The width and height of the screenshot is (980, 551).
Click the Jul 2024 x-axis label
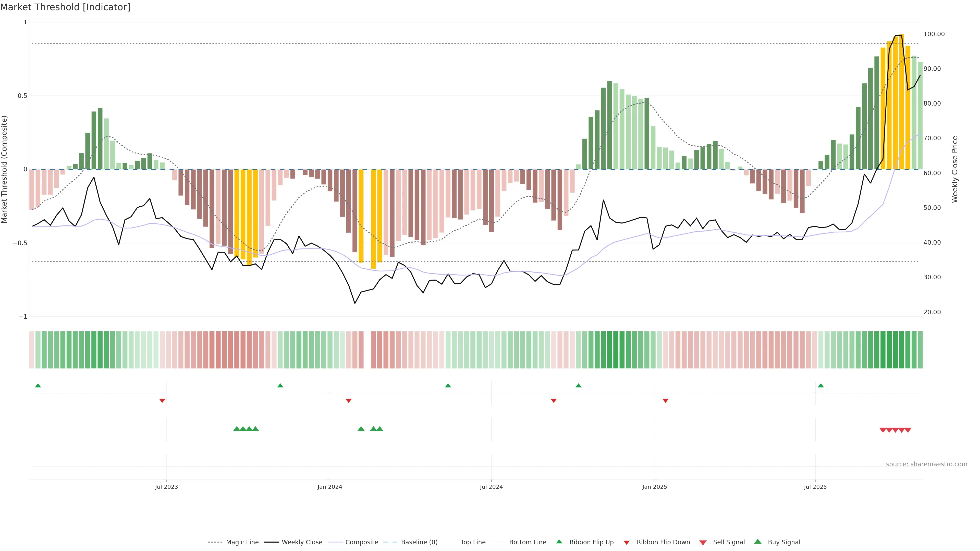491,487
